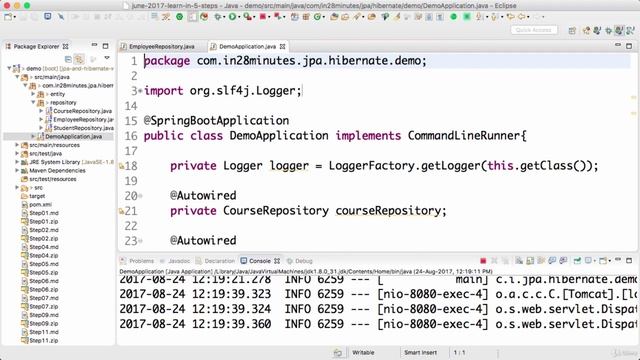Close the DemoApplication.java editor tab
This screenshot has width=640, height=360.
pyautogui.click(x=282, y=47)
